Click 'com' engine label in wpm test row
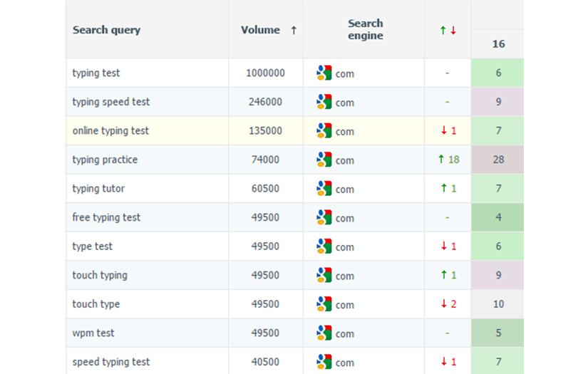Screen dimensions: 588x374 click(345, 334)
